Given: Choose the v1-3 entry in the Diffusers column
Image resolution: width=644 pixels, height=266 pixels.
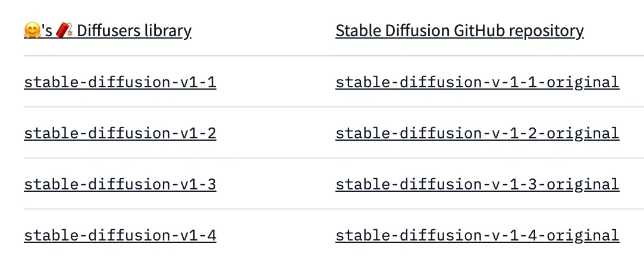Looking at the screenshot, I should (x=120, y=184).
